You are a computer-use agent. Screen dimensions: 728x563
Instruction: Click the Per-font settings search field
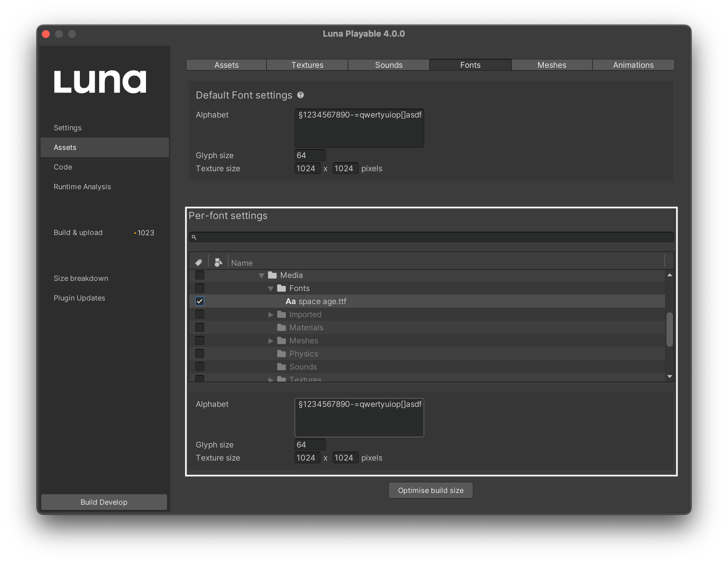[431, 237]
